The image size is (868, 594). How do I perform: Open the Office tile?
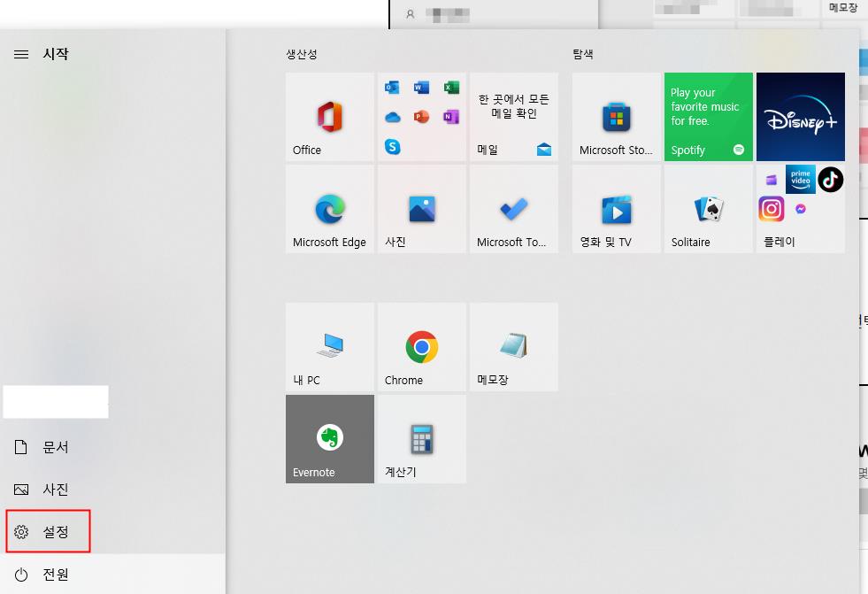click(330, 117)
